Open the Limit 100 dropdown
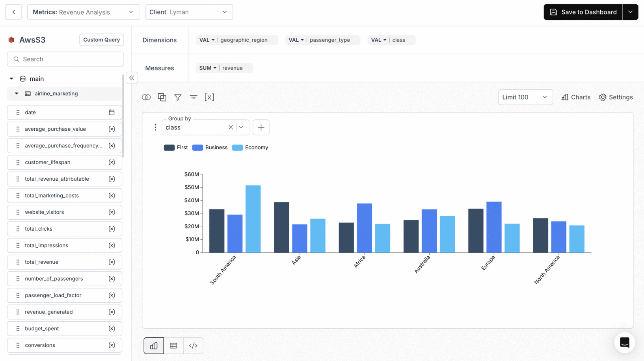 tap(525, 97)
